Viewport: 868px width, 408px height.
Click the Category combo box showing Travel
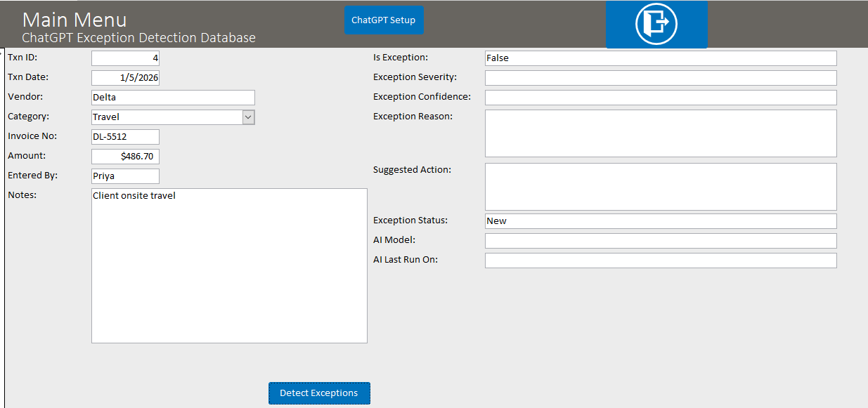pos(167,117)
